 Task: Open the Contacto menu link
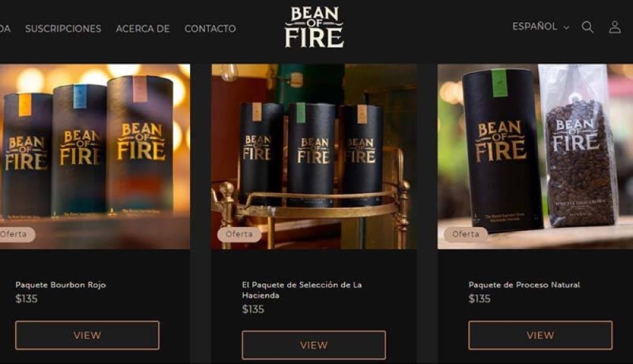pyautogui.click(x=210, y=28)
